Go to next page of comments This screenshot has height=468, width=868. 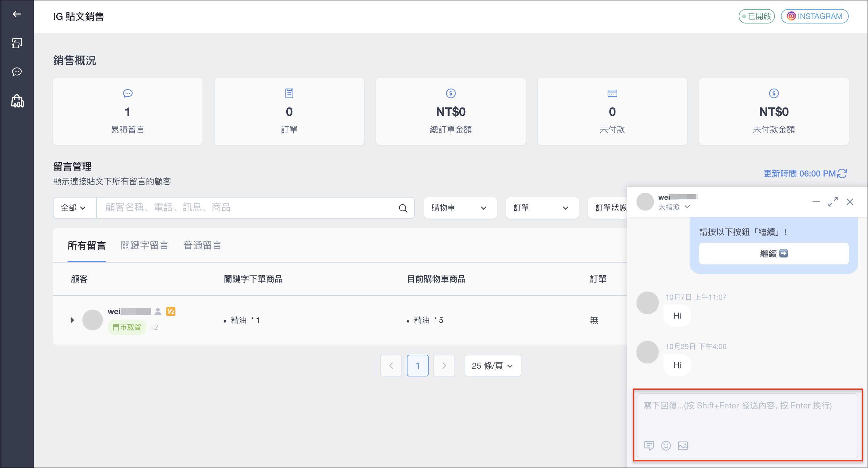click(444, 366)
